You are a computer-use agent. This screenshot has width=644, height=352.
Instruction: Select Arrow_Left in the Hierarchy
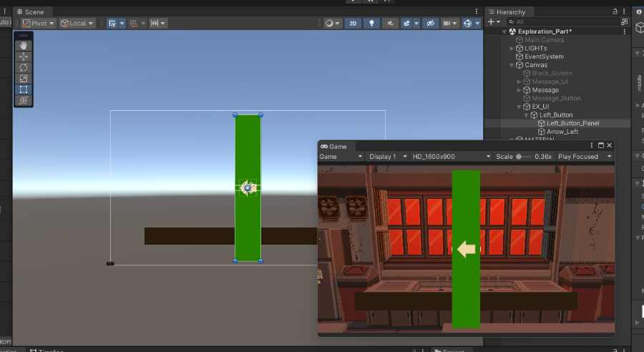tap(562, 132)
